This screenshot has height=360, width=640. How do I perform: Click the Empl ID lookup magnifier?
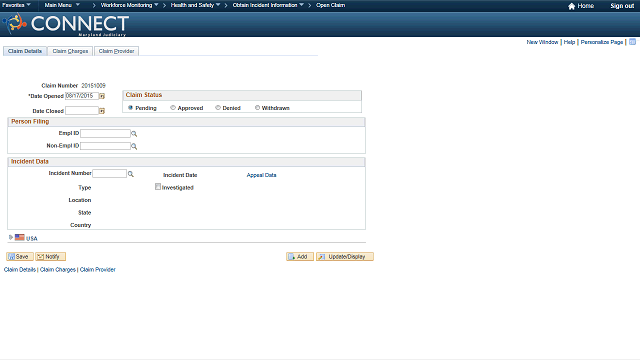pos(134,134)
